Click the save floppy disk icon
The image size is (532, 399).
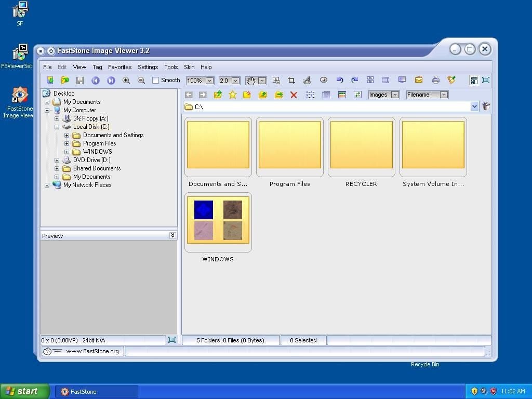80,80
